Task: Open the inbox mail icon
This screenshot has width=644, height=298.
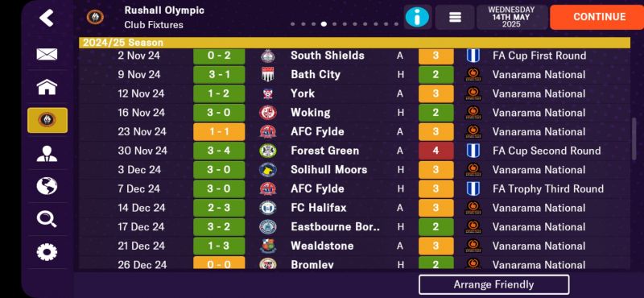Action: [x=47, y=54]
